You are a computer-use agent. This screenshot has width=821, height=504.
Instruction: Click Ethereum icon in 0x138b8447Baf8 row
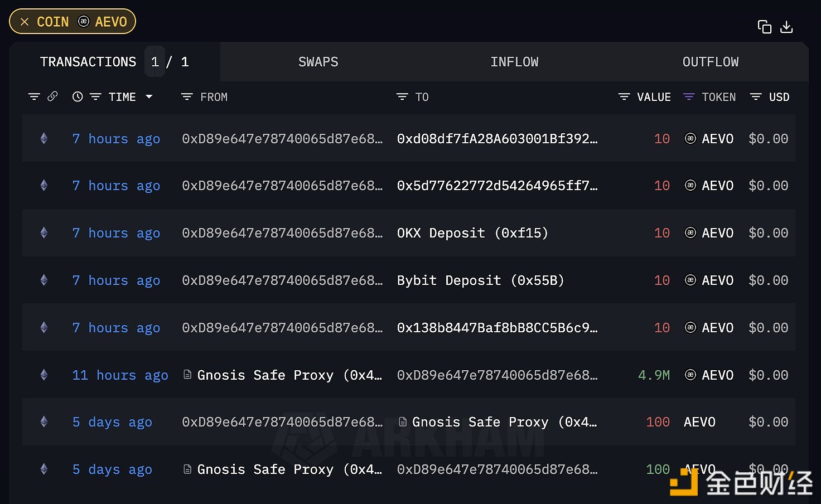coord(44,327)
